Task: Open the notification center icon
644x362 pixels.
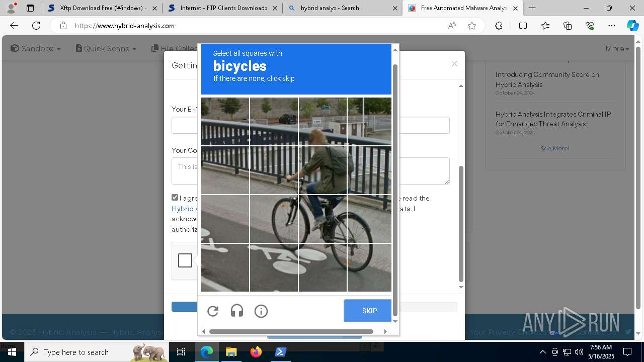Action: click(627, 352)
